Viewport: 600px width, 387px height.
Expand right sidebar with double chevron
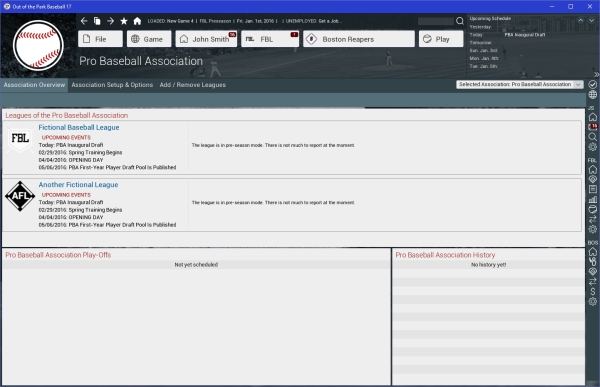596,74
